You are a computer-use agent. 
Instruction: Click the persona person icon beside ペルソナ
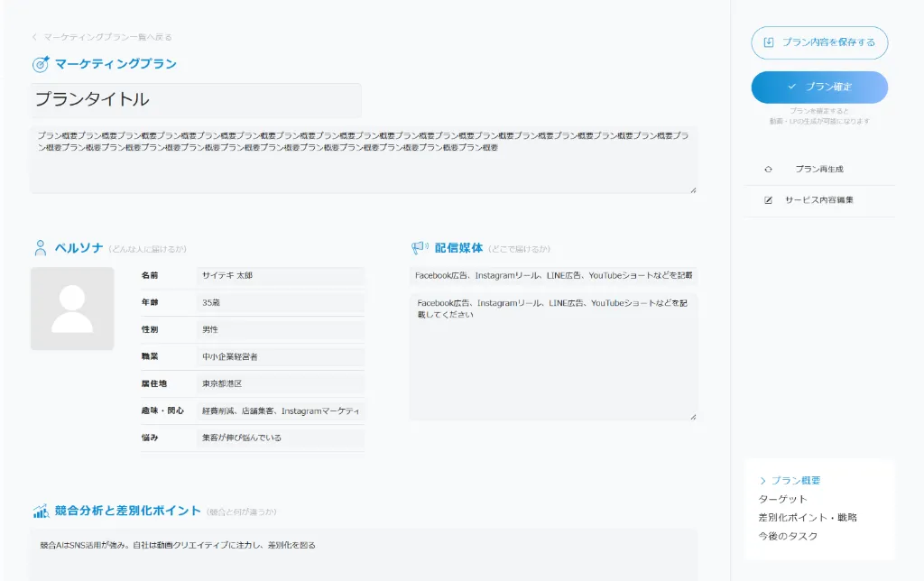(x=40, y=248)
